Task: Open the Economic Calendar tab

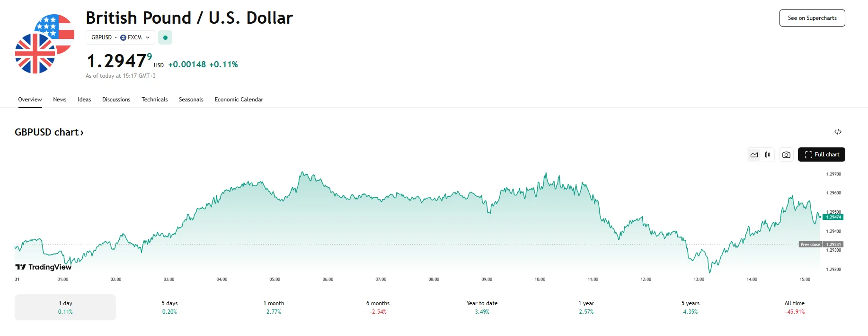Action: coord(239,100)
